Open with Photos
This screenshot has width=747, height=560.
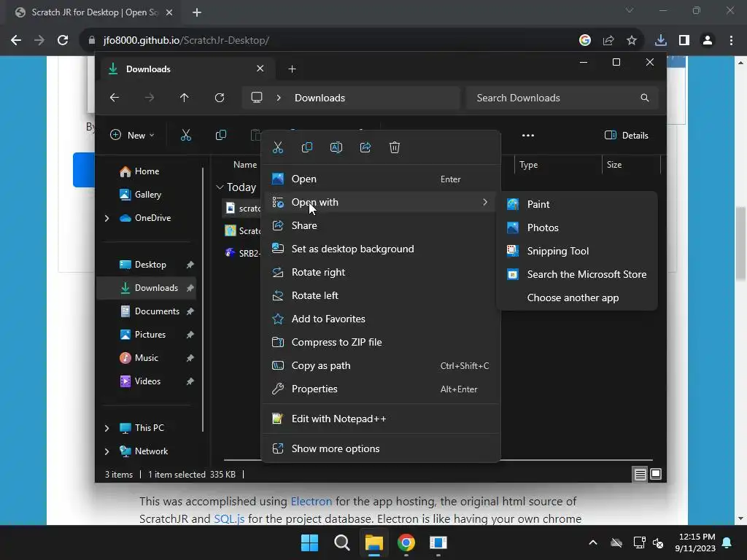click(577, 227)
